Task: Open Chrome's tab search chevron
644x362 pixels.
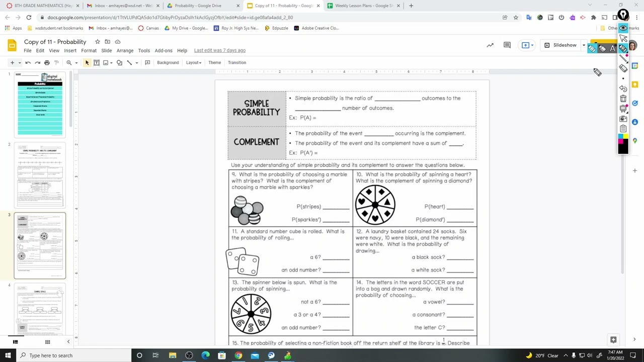Action: point(590,6)
